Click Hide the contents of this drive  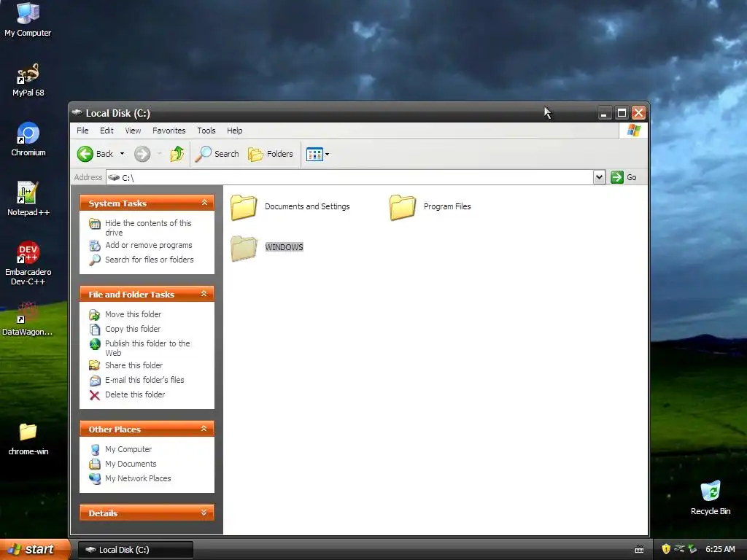click(147, 227)
